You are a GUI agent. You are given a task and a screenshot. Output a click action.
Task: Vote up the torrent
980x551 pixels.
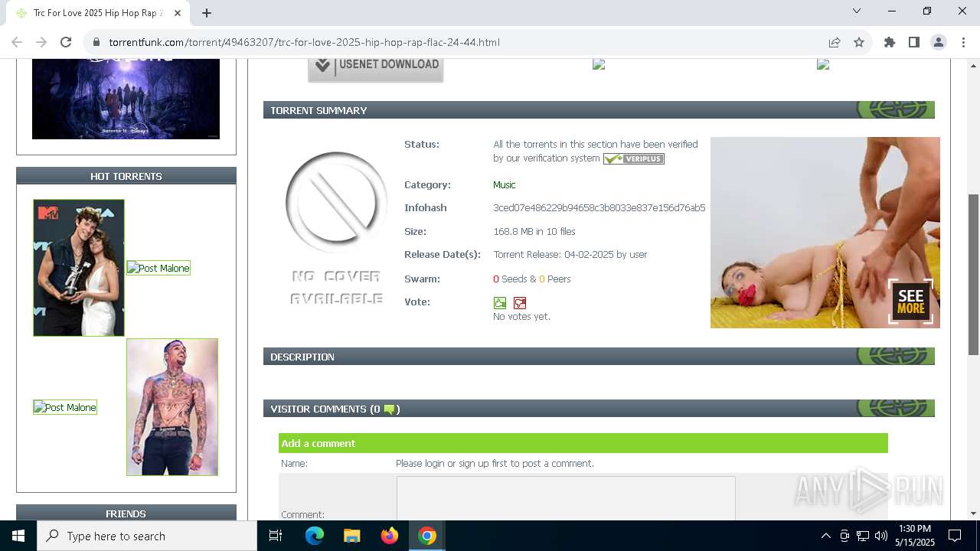500,303
